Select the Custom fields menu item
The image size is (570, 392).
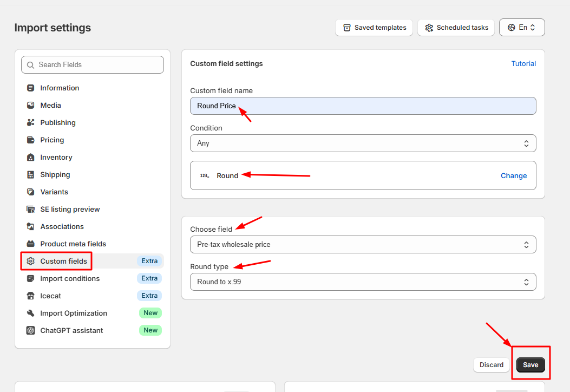93,261
